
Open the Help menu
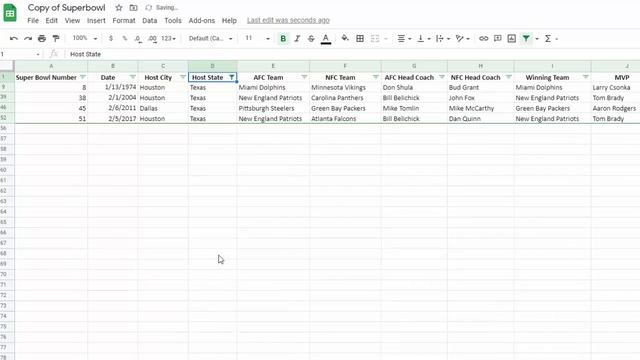coord(229,20)
